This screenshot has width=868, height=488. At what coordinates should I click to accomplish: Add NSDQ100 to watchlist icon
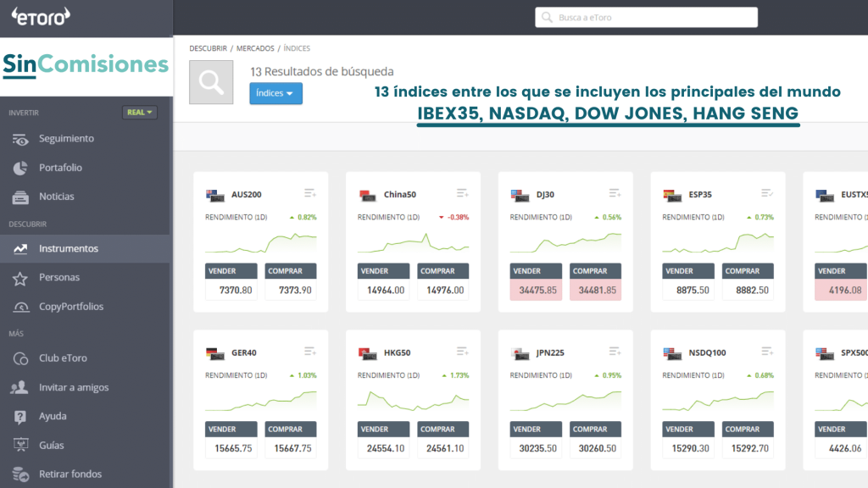(x=766, y=352)
